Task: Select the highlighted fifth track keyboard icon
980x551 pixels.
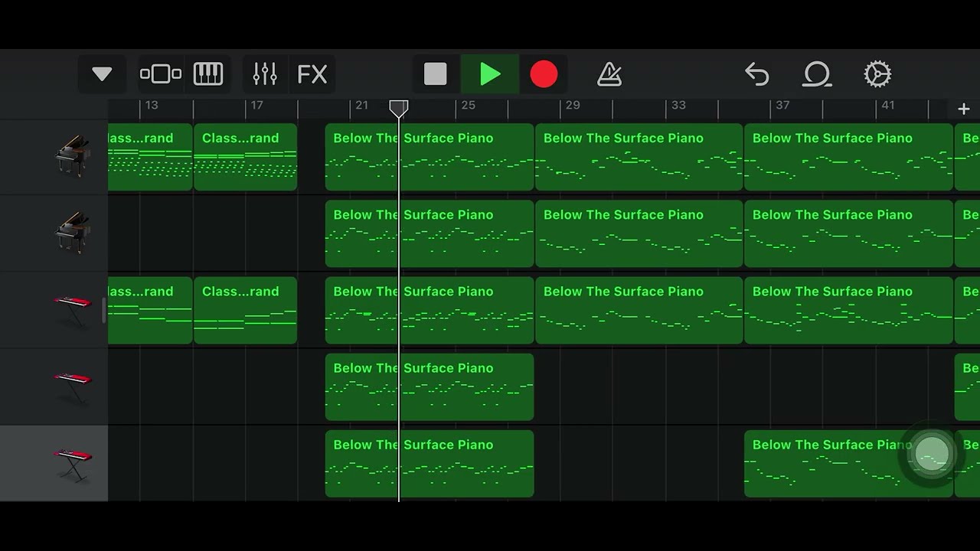Action: [x=73, y=464]
